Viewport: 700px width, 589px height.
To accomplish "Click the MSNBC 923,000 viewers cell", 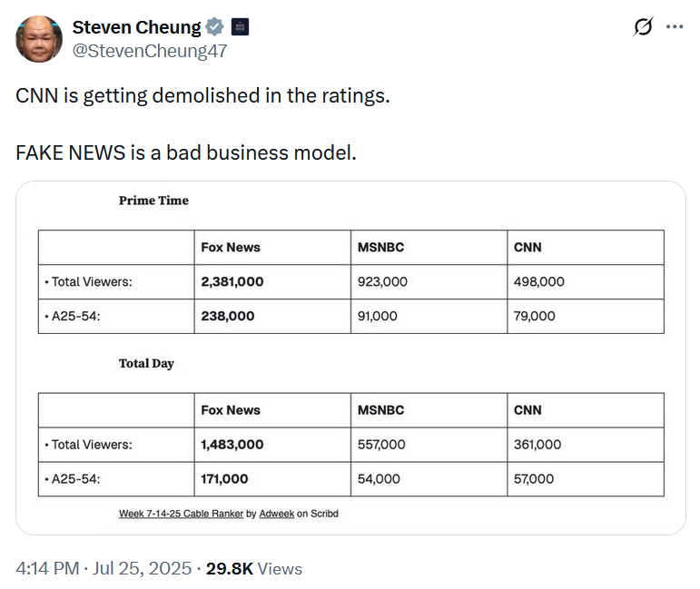I will pyautogui.click(x=429, y=281).
